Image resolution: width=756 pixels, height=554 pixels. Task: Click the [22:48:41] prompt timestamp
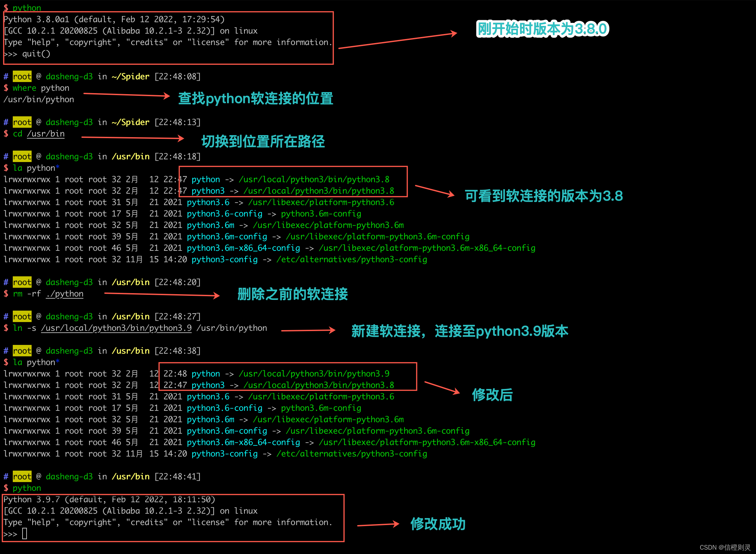pos(178,477)
